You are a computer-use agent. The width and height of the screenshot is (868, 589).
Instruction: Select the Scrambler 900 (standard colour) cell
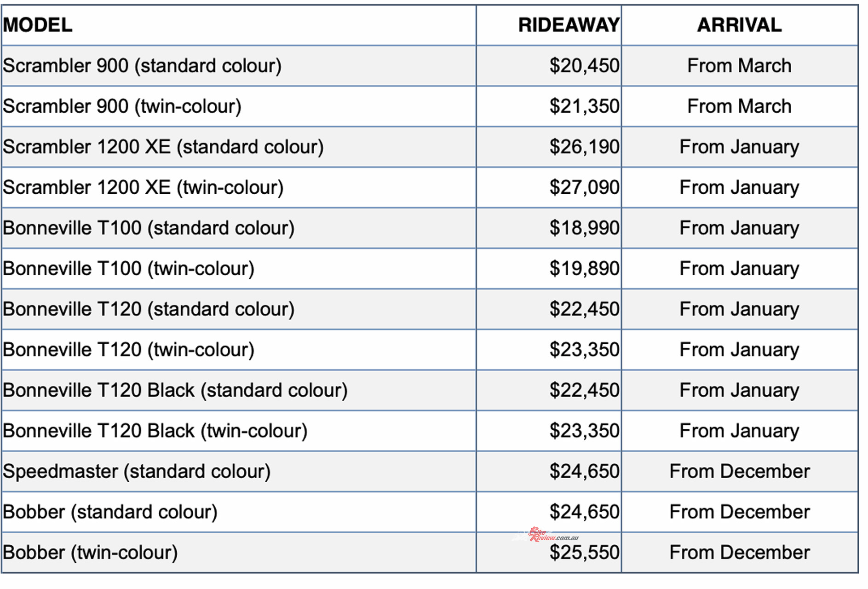142,66
